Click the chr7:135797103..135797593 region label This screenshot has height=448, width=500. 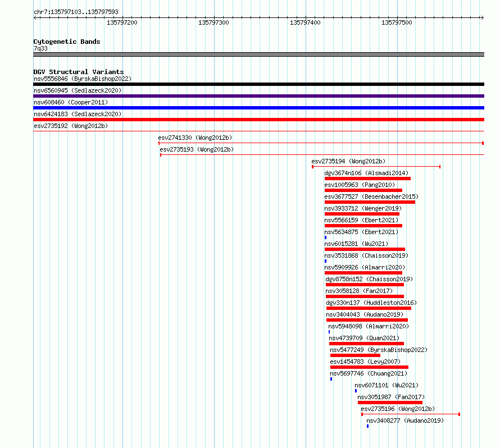coord(76,12)
